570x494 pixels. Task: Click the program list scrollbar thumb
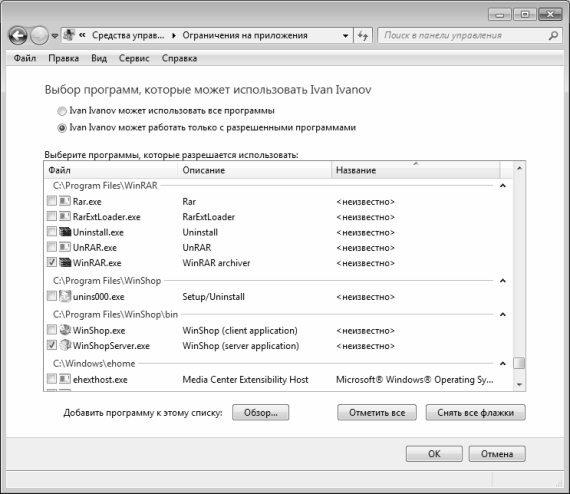pos(519,363)
